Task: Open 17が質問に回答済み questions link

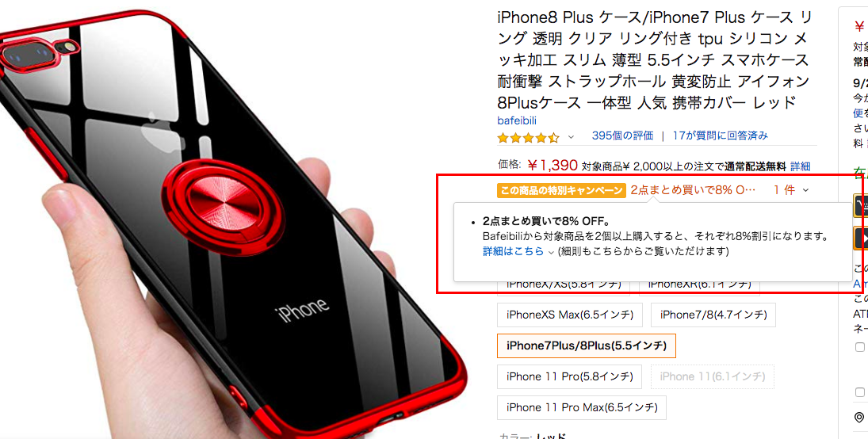Action: (721, 136)
